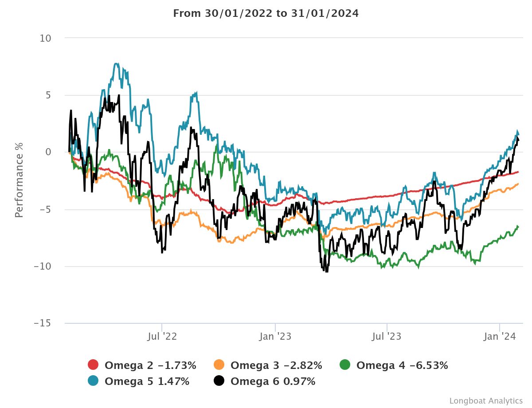
Task: Toggle the Omega 2 -1.73% series label
Action: click(150, 365)
